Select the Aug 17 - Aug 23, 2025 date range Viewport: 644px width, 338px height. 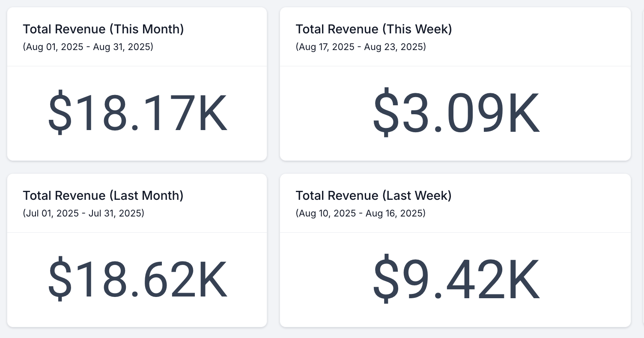pyautogui.click(x=361, y=47)
